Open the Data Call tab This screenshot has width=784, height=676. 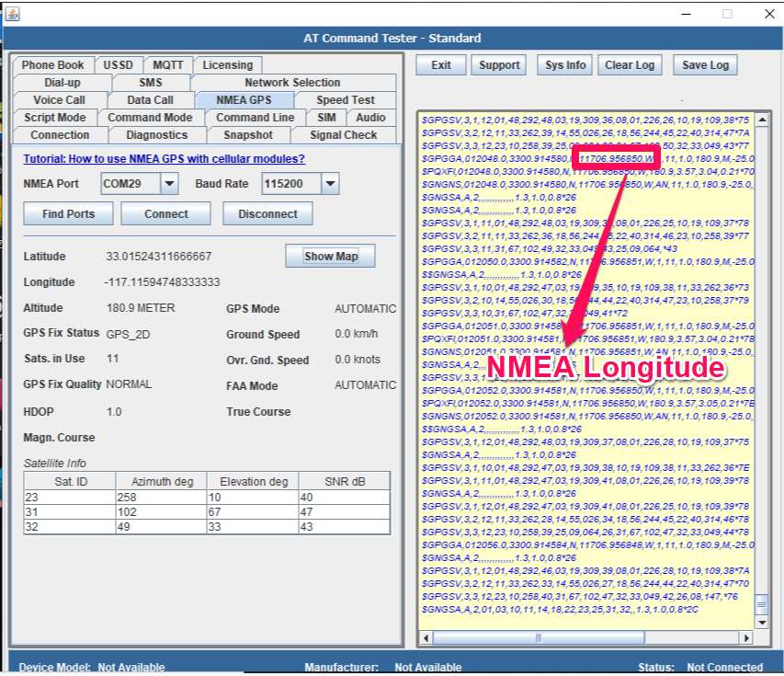pos(150,100)
